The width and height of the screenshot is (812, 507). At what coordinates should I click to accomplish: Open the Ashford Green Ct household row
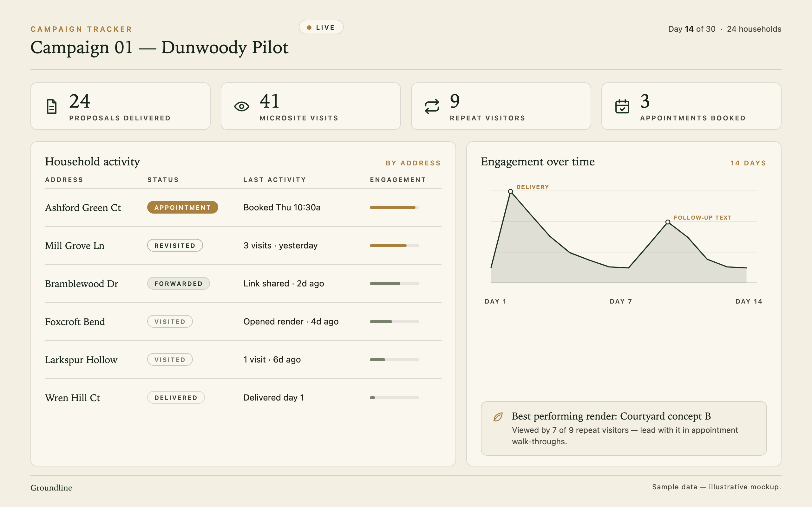(x=243, y=208)
